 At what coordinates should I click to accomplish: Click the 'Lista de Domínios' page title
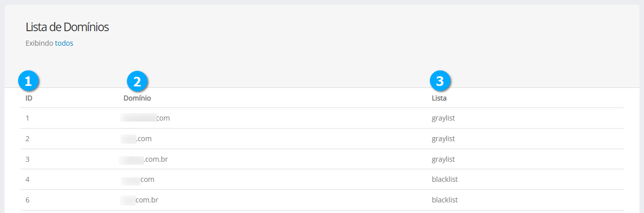pyautogui.click(x=67, y=27)
